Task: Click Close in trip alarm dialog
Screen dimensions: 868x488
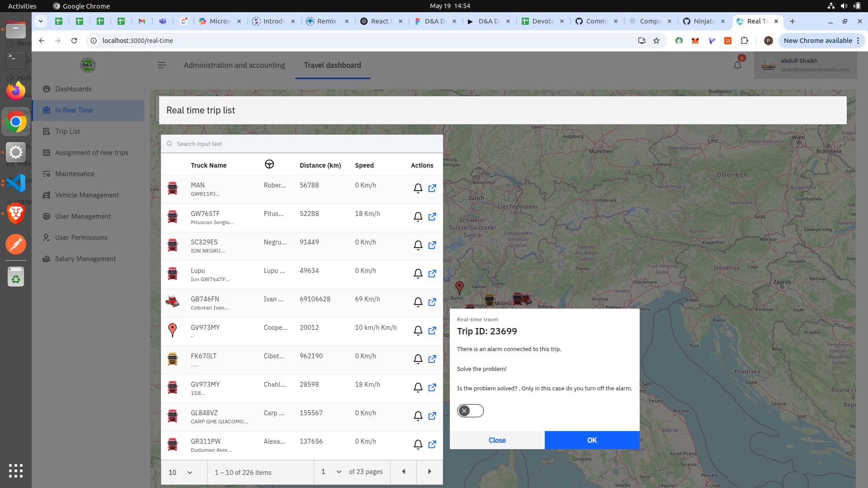Action: [x=497, y=440]
